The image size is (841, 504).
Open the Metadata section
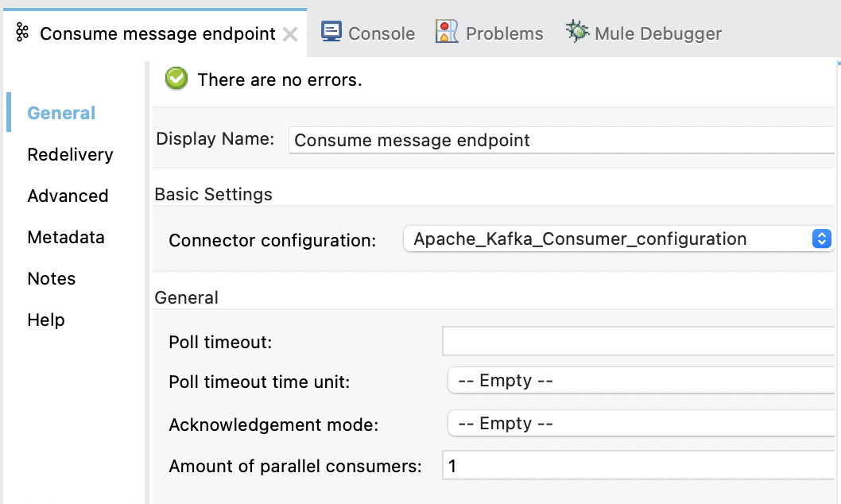tap(65, 237)
